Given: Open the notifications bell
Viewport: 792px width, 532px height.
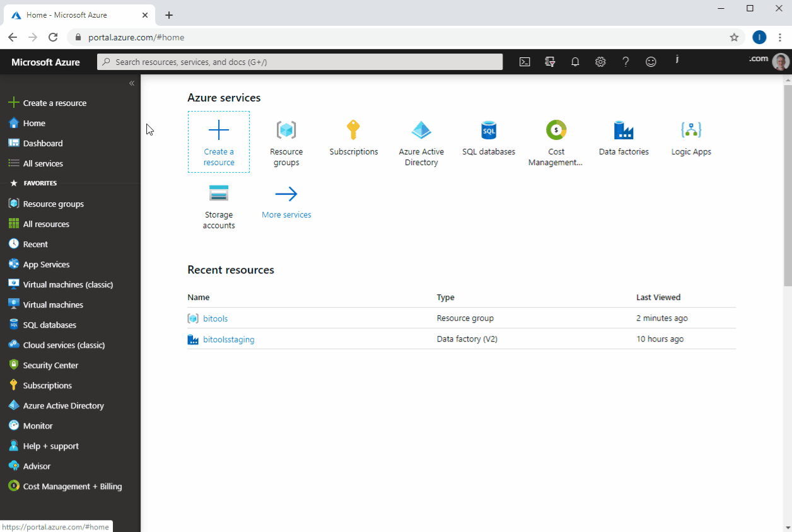Looking at the screenshot, I should click(x=574, y=61).
